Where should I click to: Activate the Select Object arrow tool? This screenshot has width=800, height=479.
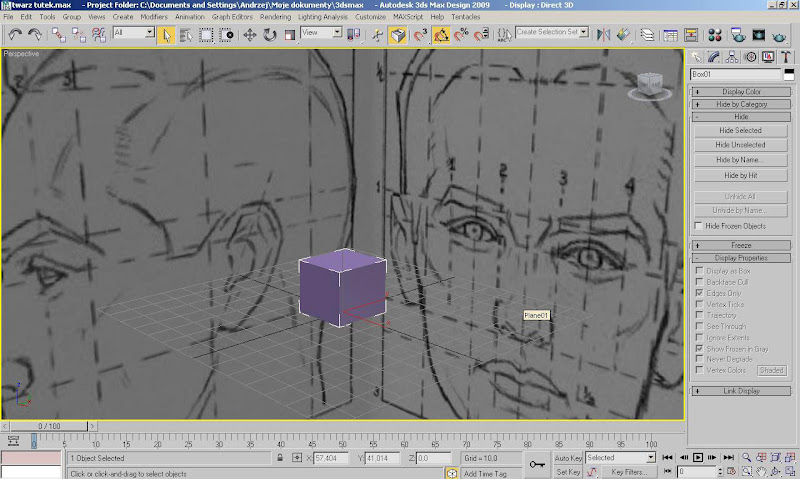[x=167, y=34]
